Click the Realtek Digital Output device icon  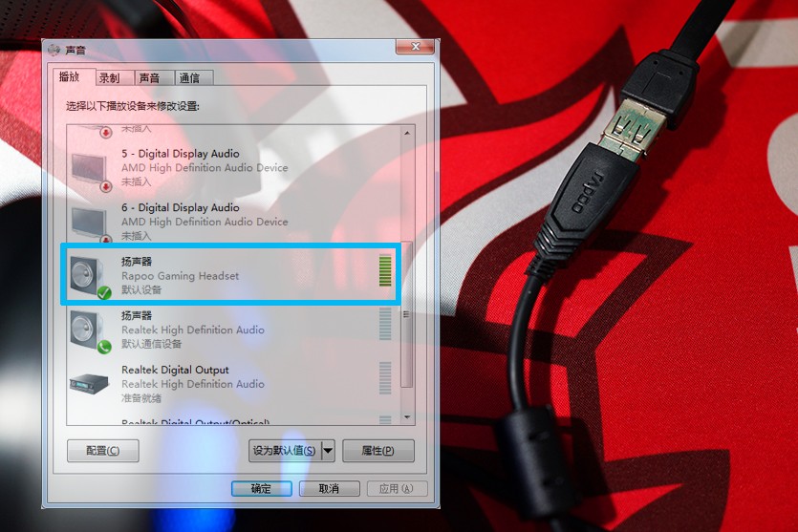coord(89,383)
